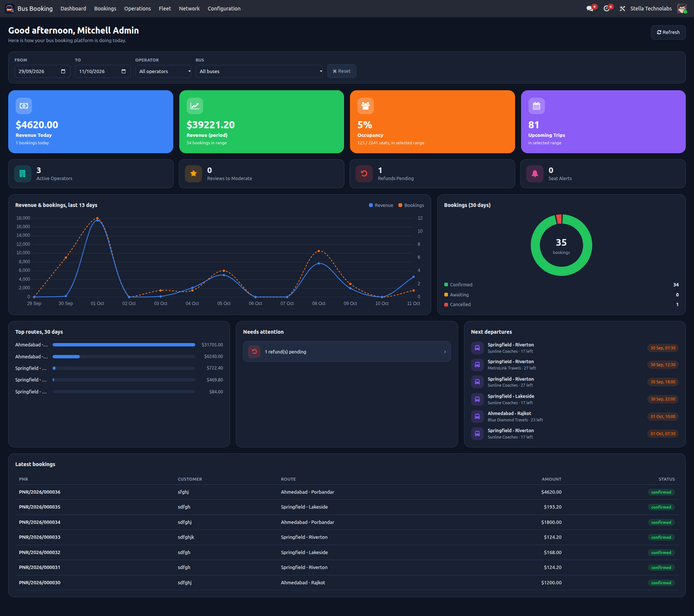Open the TO date calendar picker icon
The image size is (694, 616).
pos(124,71)
